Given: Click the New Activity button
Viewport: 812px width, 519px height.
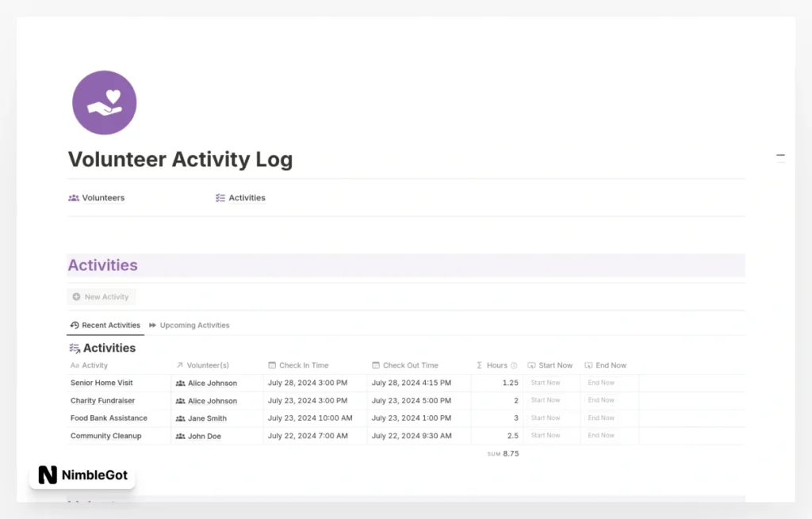Looking at the screenshot, I should 101,296.
